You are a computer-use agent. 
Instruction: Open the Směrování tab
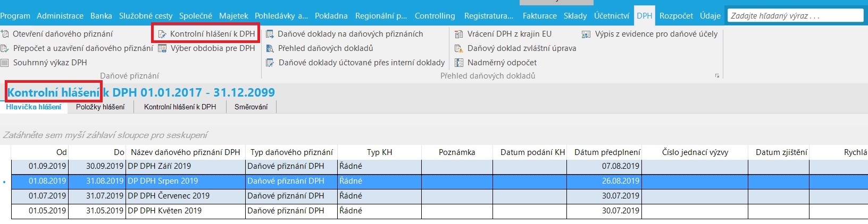pyautogui.click(x=251, y=107)
